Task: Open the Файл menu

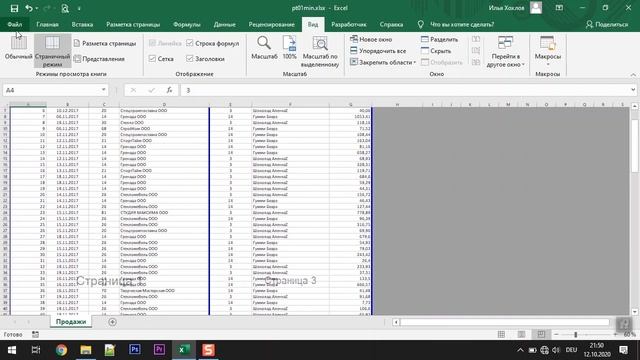Action: (15, 24)
